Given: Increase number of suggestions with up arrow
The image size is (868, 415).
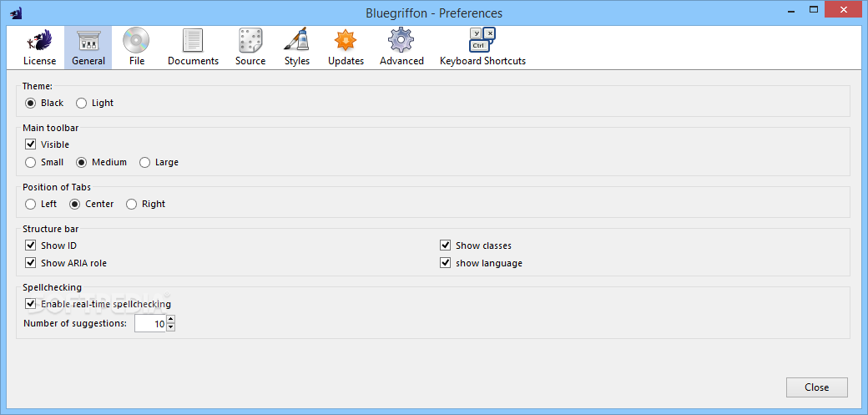Looking at the screenshot, I should (170, 319).
